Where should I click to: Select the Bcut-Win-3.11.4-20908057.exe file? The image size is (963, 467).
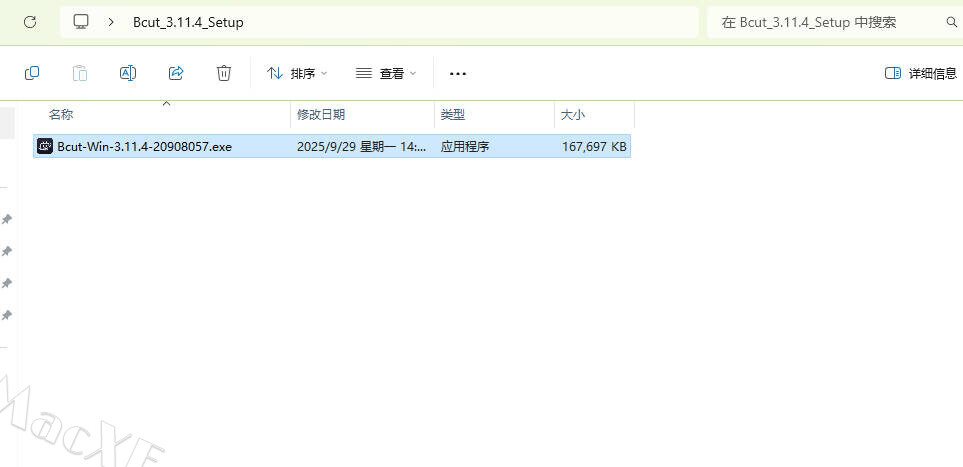(x=332, y=146)
